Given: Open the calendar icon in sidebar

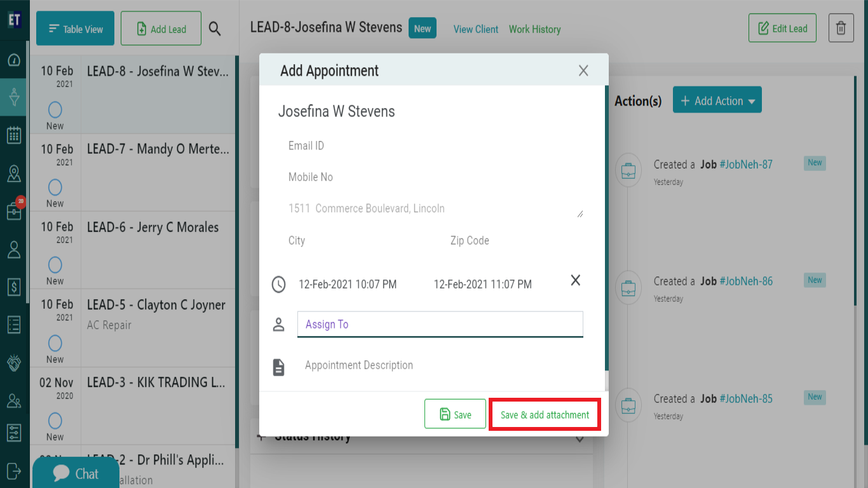Looking at the screenshot, I should [14, 135].
